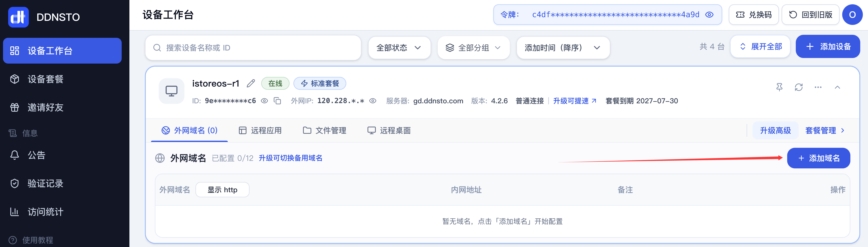Click the 标准套餐 badge
This screenshot has width=868, height=247.
pyautogui.click(x=319, y=84)
